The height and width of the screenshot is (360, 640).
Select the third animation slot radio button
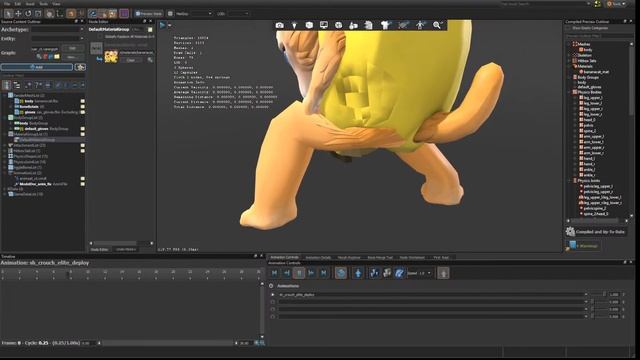pyautogui.click(x=273, y=309)
